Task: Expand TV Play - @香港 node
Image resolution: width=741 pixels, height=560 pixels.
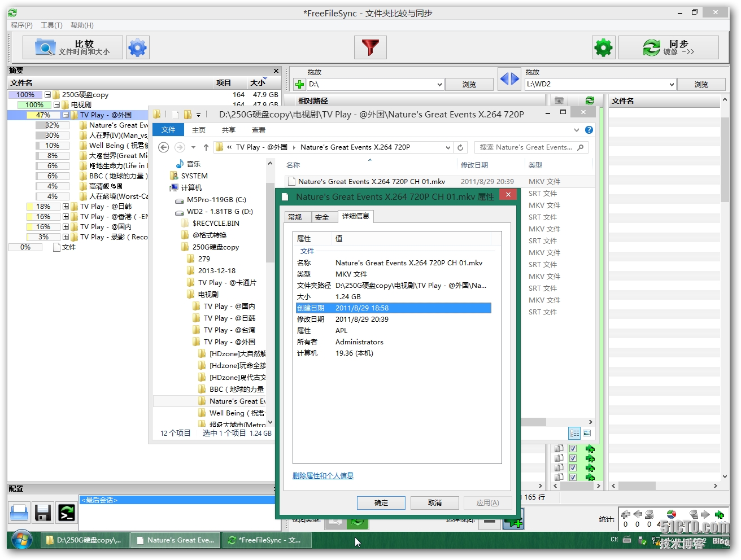Action: [x=66, y=217]
